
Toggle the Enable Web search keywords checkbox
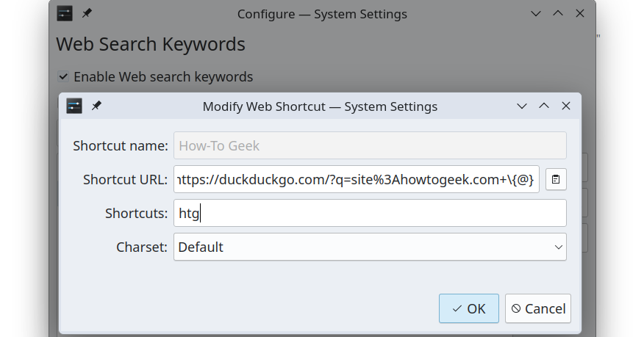tap(63, 76)
